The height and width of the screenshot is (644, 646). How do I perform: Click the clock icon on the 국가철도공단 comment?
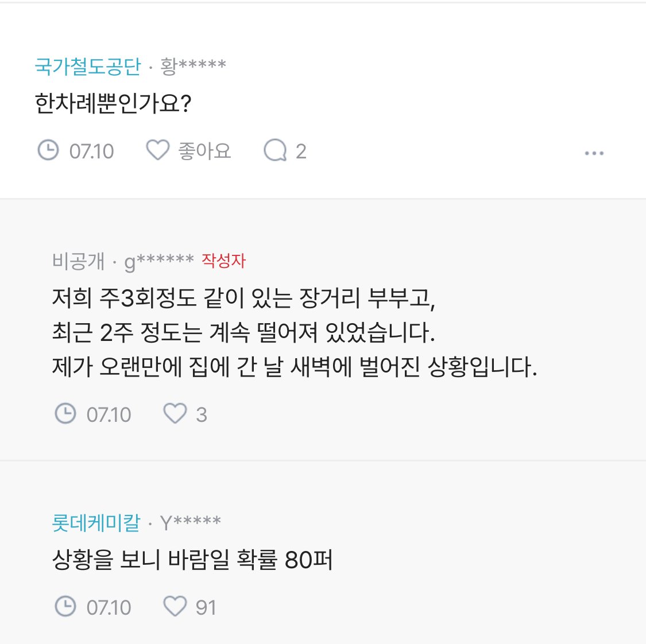point(48,150)
